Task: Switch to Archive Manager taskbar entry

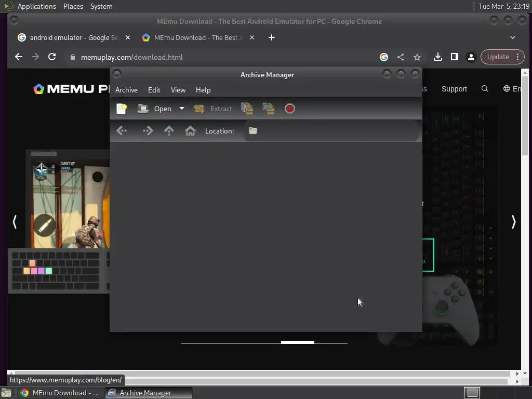Action: point(149,393)
